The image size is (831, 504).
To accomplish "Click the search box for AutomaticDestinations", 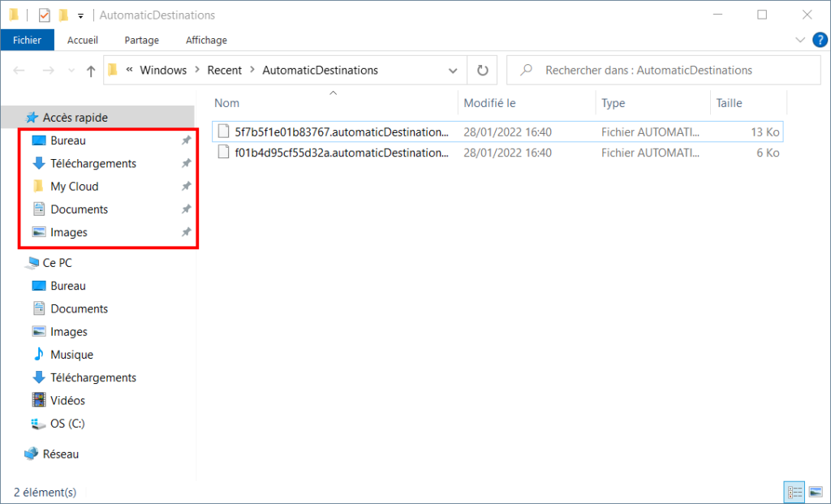I will 664,70.
